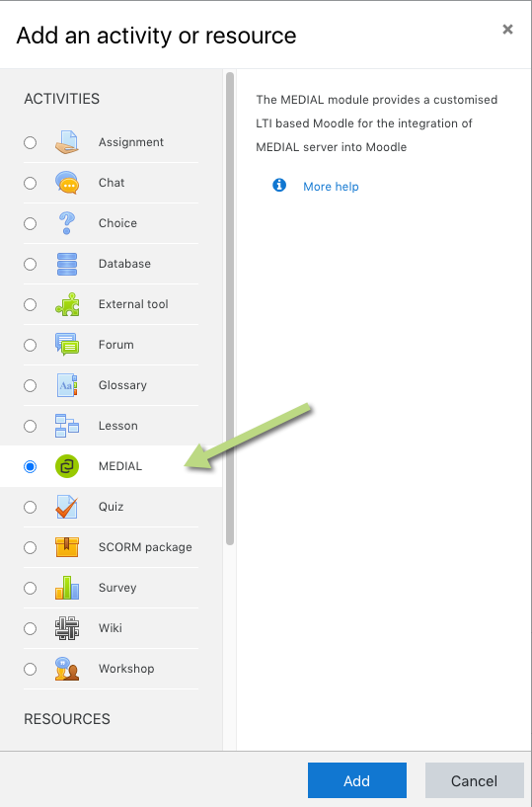Image resolution: width=532 pixels, height=807 pixels.
Task: Select the Quiz radio button
Action: coord(31,508)
